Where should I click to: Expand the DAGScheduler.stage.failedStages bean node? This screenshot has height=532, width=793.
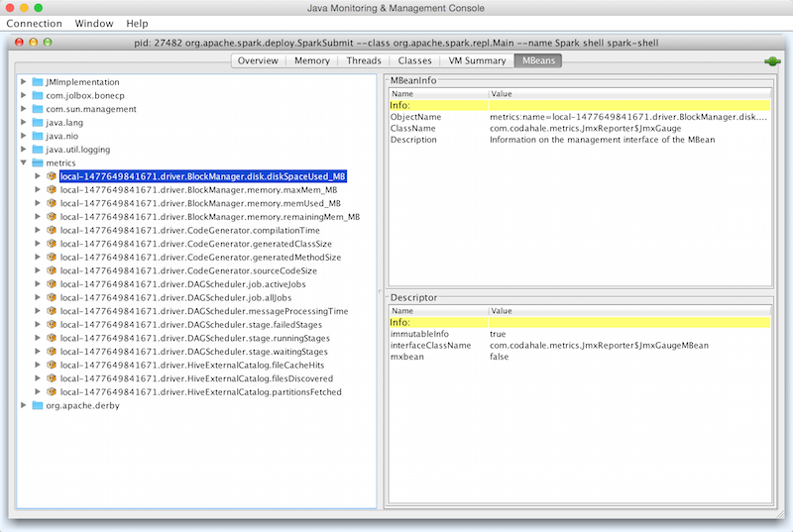(x=38, y=325)
